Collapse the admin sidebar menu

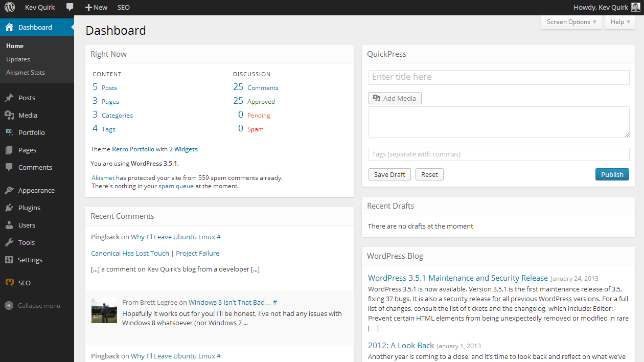click(x=33, y=306)
